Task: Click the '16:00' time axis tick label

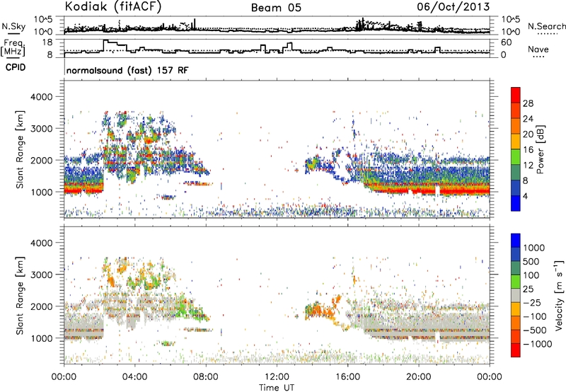Action: pos(347,377)
